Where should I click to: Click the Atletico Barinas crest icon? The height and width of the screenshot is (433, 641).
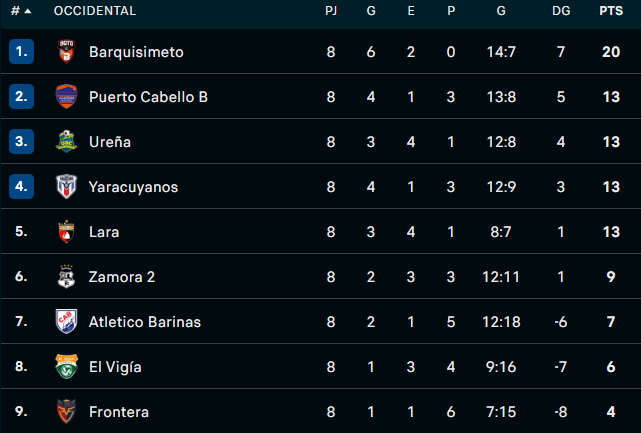(x=66, y=321)
